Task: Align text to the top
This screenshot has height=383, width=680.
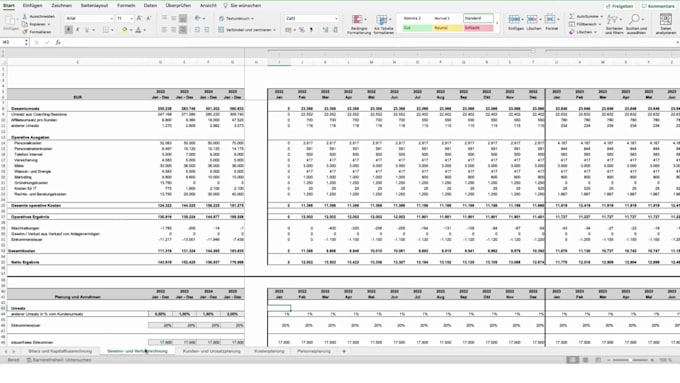Action: 164,19
